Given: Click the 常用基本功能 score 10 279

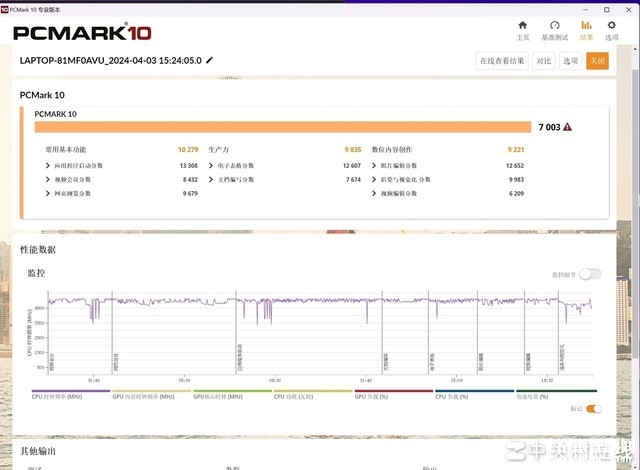Looking at the screenshot, I should point(188,150).
